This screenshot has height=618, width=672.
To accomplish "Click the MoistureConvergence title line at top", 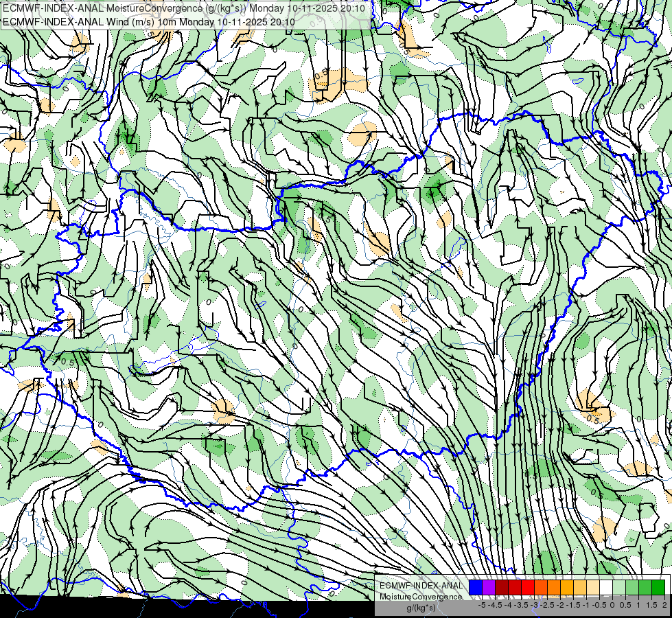I will coord(184,8).
